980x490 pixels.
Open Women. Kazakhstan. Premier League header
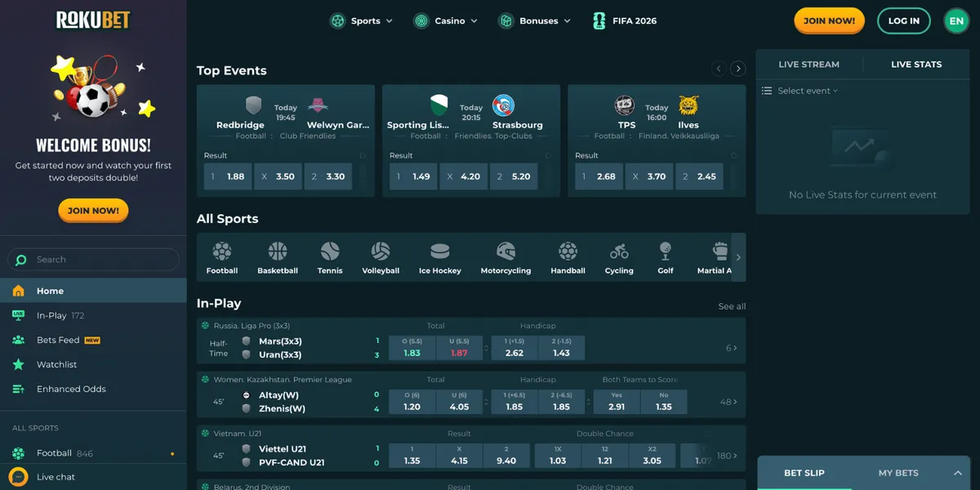point(283,379)
